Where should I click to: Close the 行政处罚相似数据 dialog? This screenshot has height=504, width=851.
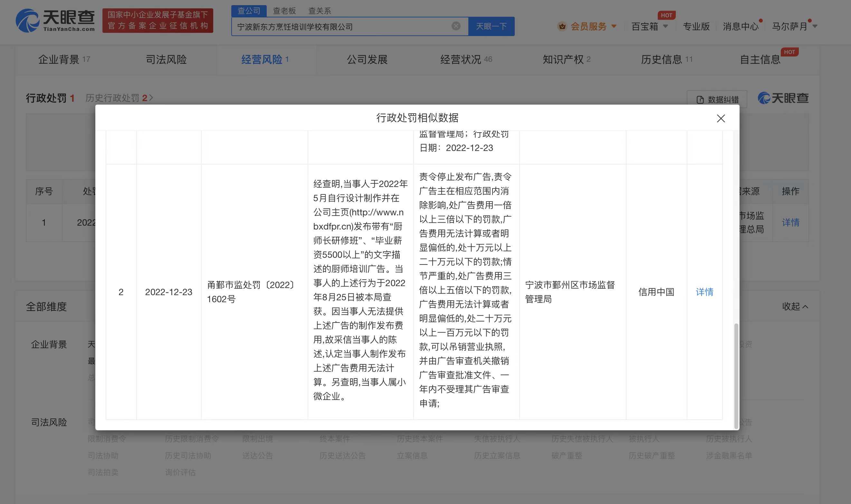coord(721,118)
